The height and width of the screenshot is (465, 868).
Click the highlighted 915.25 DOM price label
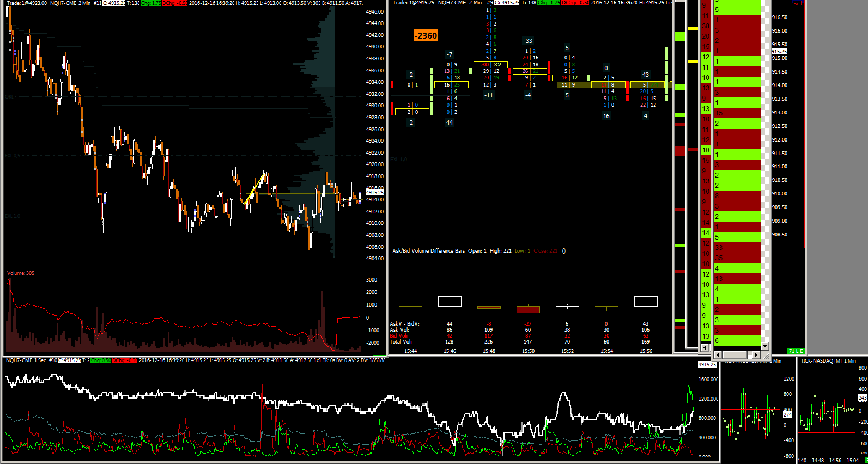click(x=780, y=52)
